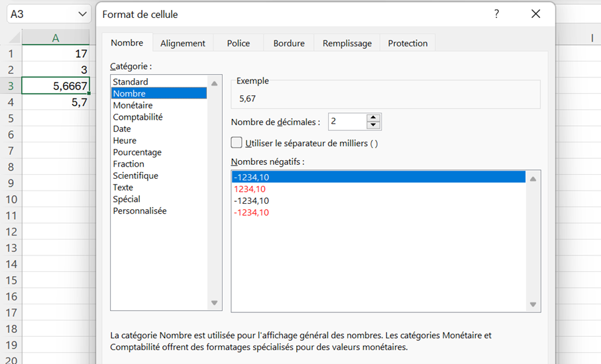The height and width of the screenshot is (364, 601).
Task: Select Pourcentage category
Action: point(159,152)
